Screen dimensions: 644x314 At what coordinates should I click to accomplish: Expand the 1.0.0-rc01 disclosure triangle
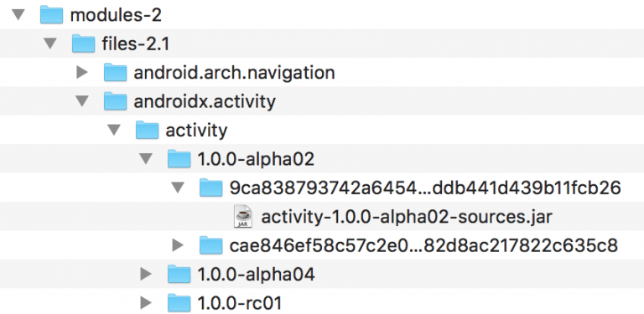[146, 303]
